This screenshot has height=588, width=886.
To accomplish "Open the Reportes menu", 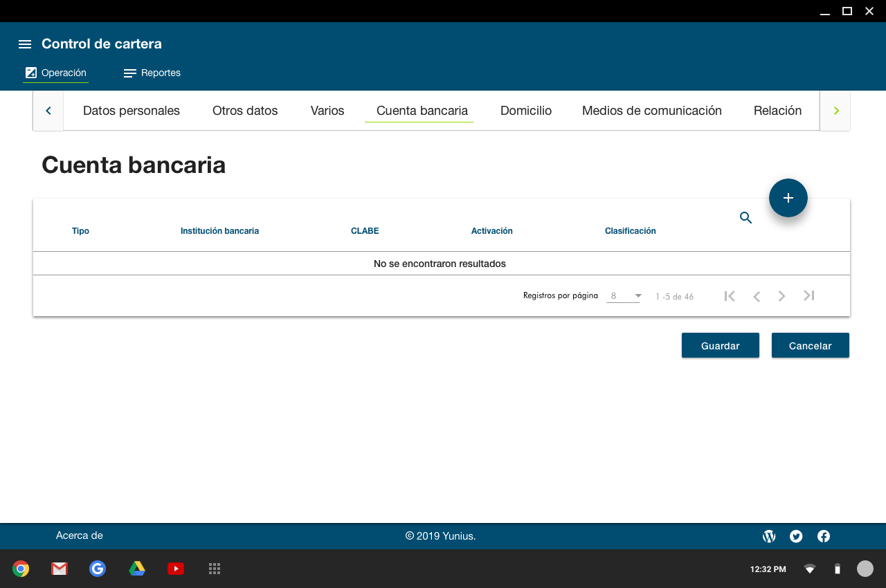I will point(152,73).
